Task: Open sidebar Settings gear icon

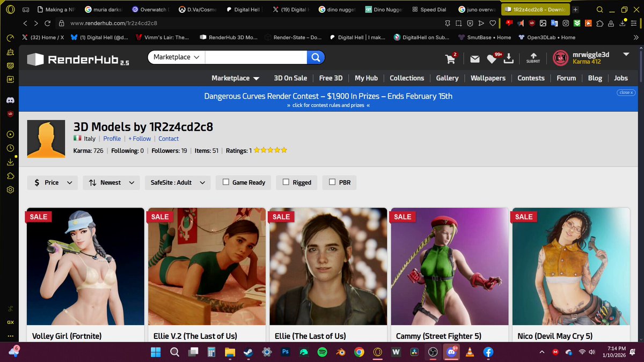Action: [10, 190]
